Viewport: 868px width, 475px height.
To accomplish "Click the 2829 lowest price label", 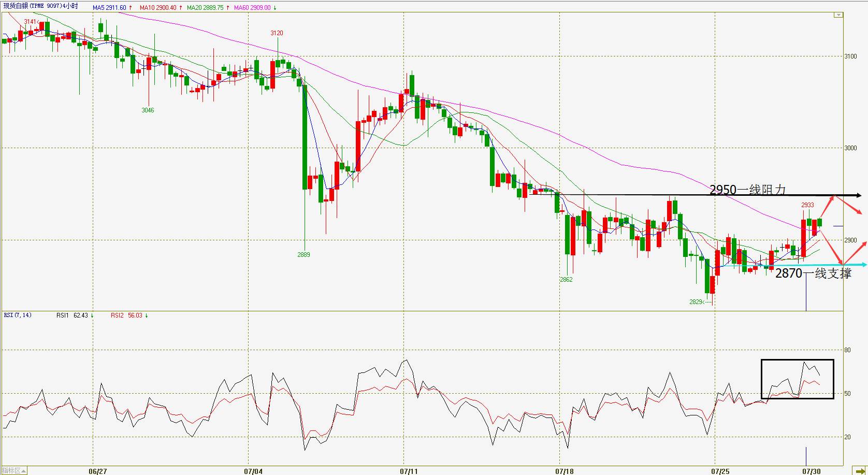I will tap(696, 302).
